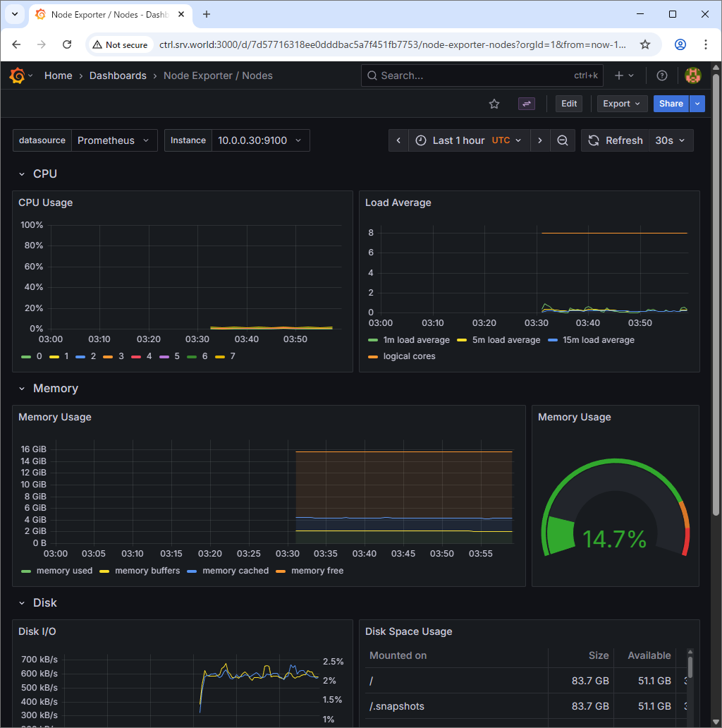Toggle memory cached series in legend
This screenshot has height=728, width=722.
click(235, 571)
